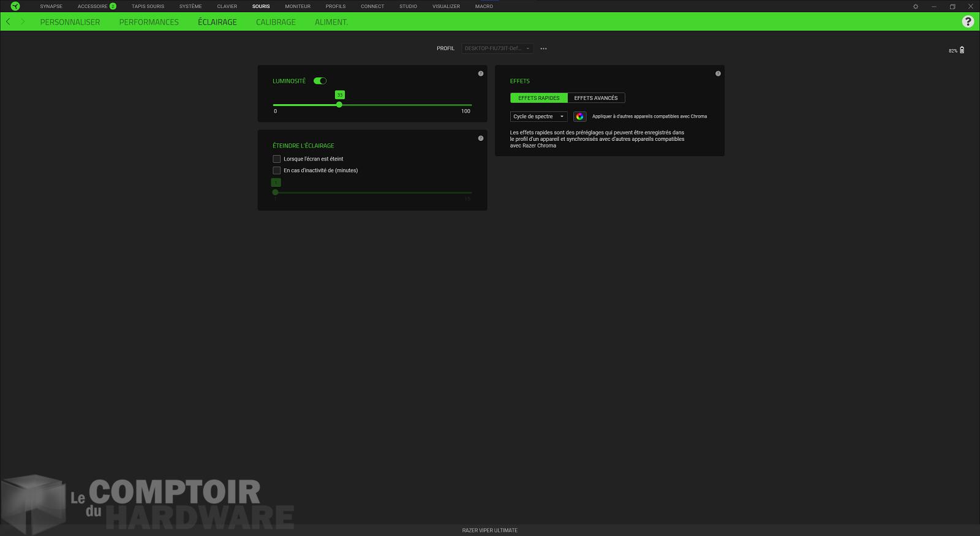Open the Moniteur tab
The width and height of the screenshot is (980, 536).
pyautogui.click(x=298, y=6)
